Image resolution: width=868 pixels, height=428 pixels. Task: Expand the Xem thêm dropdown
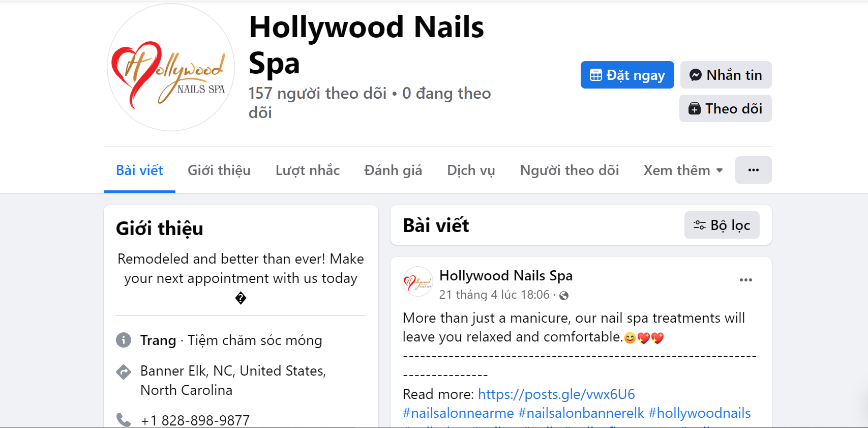click(683, 170)
